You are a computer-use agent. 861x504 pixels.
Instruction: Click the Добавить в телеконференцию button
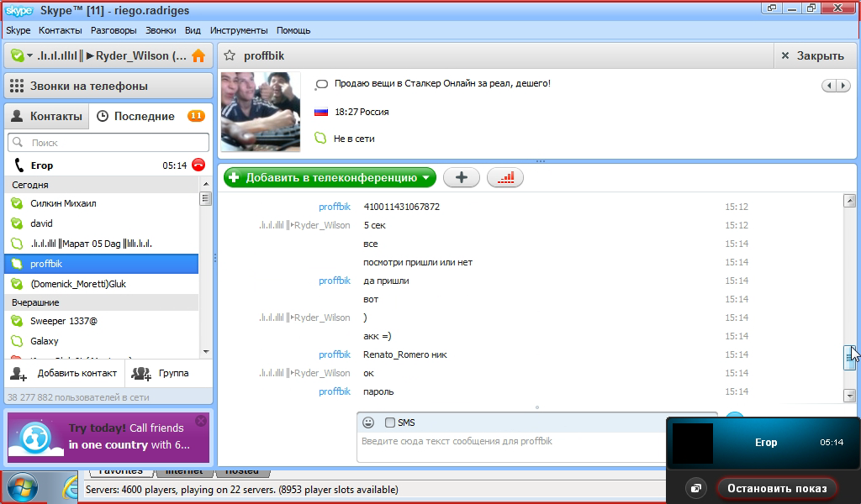(x=330, y=178)
